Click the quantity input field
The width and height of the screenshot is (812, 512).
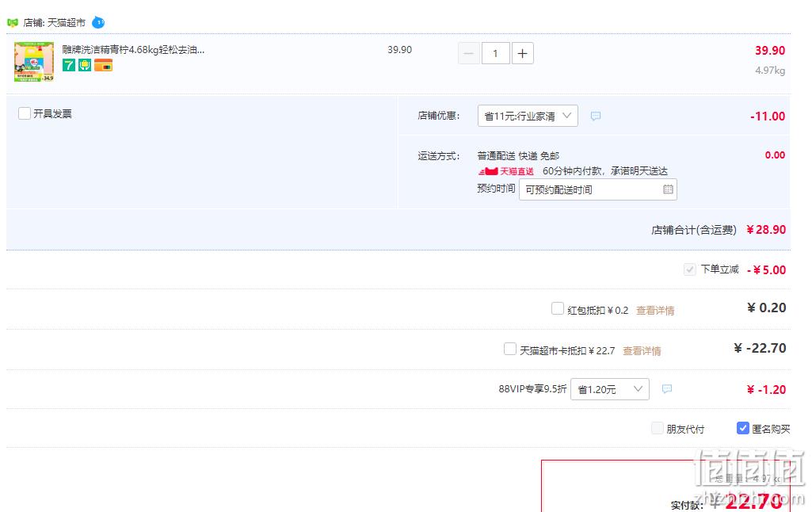496,53
